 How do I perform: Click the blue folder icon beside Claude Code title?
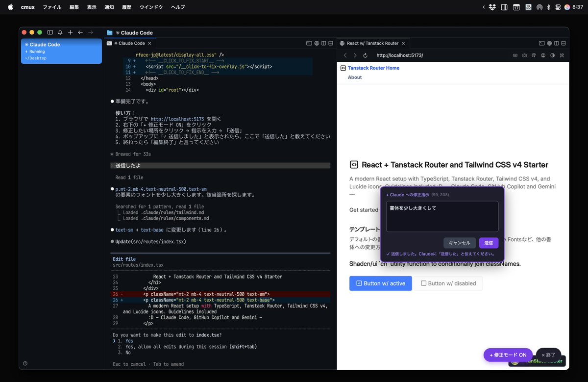[110, 32]
